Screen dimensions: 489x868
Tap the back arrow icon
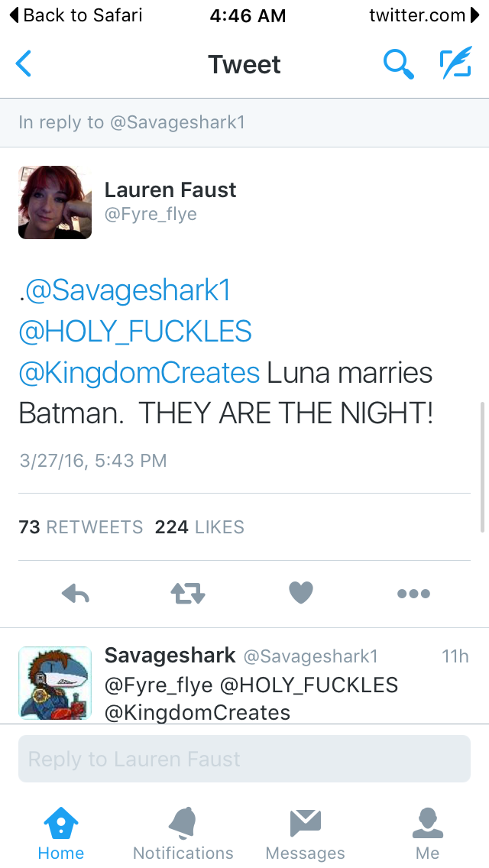click(x=24, y=64)
